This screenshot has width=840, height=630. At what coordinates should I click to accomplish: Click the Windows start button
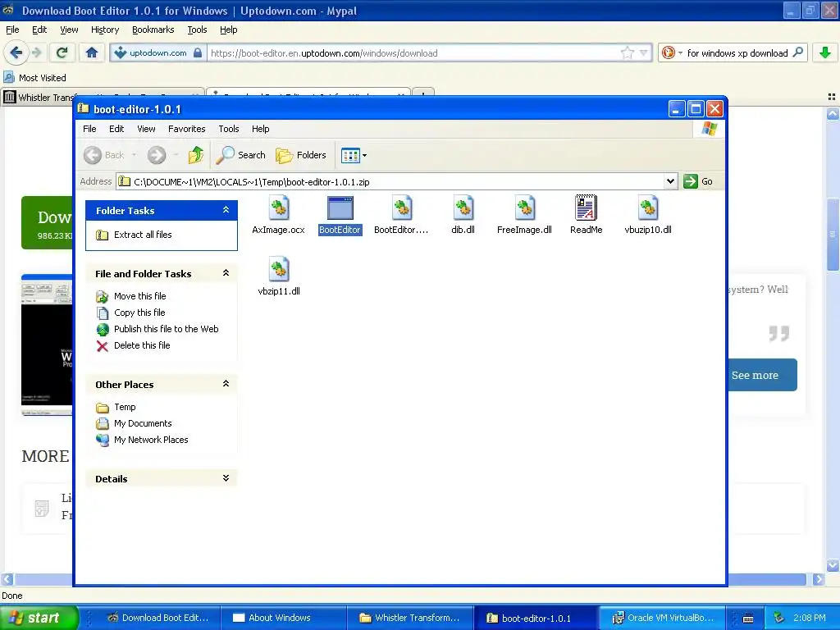(38, 618)
